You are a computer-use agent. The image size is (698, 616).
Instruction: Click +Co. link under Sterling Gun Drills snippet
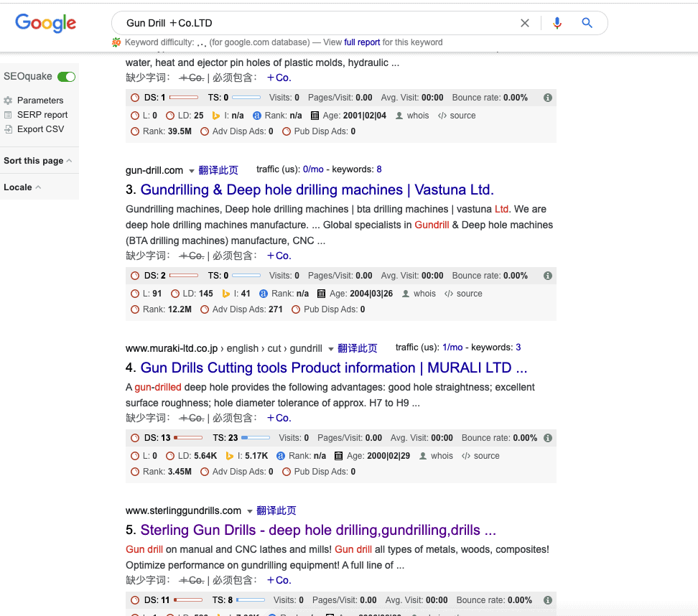click(279, 580)
